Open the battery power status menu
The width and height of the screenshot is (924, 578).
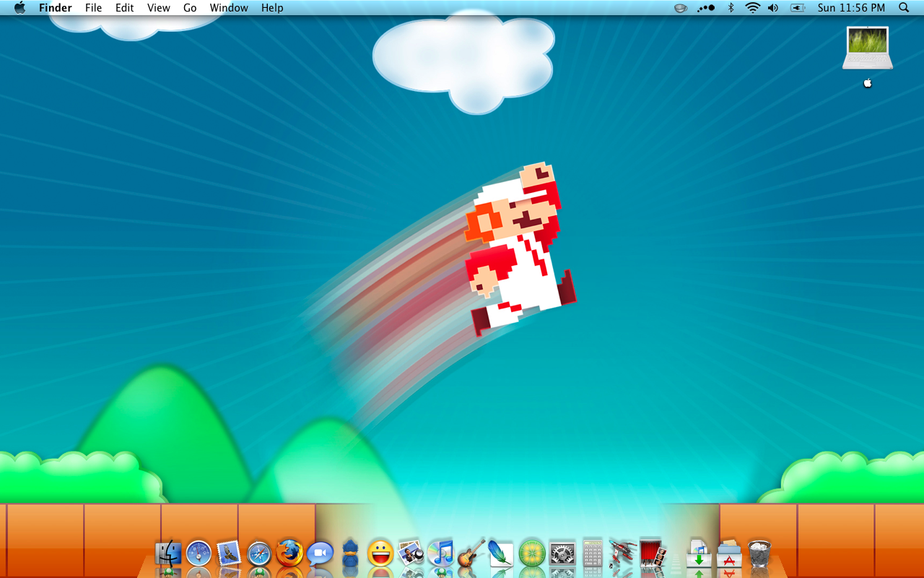pos(798,8)
